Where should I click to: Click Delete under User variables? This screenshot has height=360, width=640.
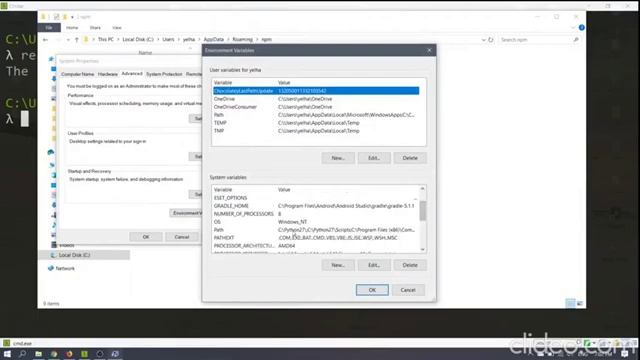pos(410,158)
